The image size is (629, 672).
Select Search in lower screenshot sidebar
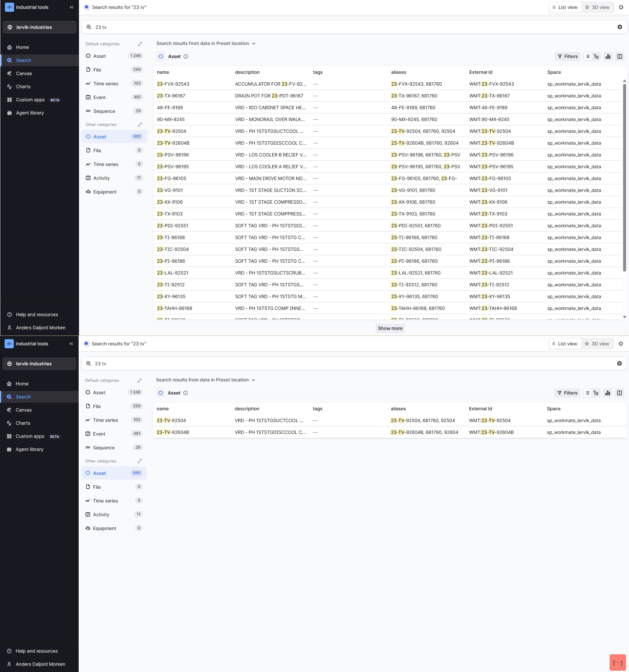click(x=39, y=397)
